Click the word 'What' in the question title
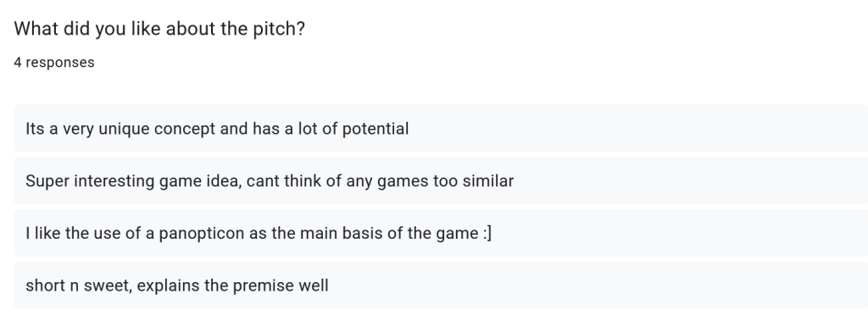 (36, 29)
